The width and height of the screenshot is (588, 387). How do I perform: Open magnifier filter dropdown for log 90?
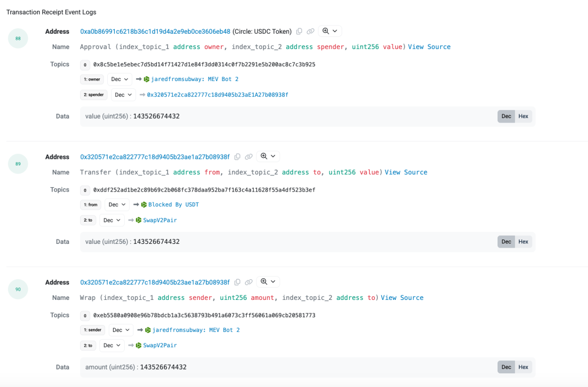[268, 281]
